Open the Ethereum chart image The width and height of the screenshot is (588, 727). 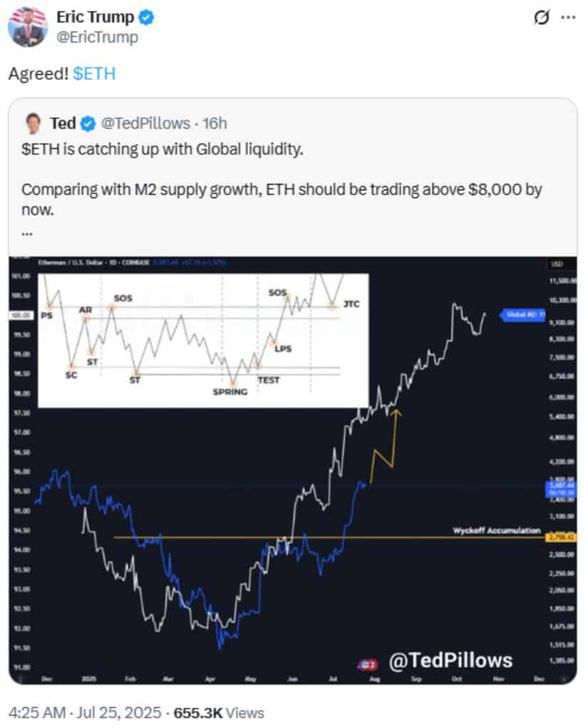point(293,470)
